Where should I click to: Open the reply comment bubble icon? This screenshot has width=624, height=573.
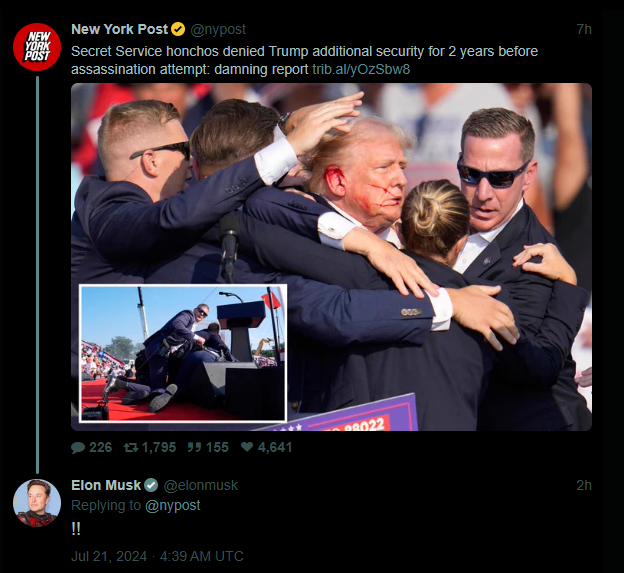coord(78,447)
